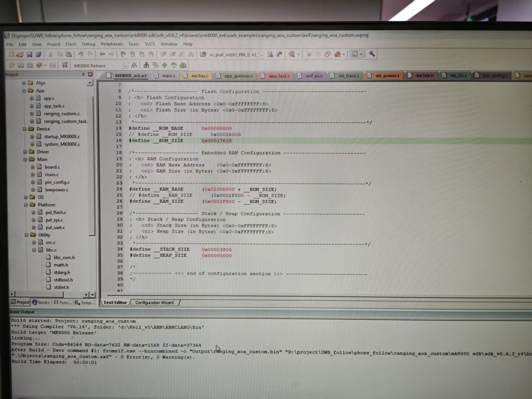Switch to the main.c editor tab
Screen dimensions: 532x399
click(x=165, y=76)
